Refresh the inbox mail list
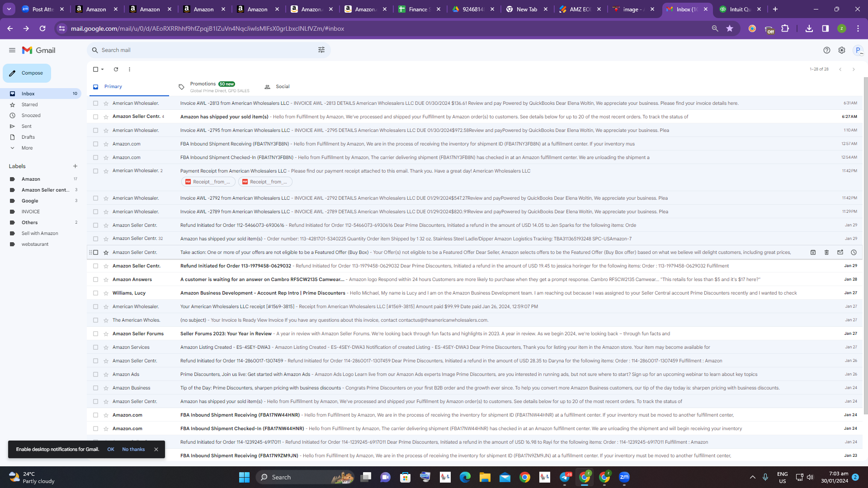 point(116,69)
